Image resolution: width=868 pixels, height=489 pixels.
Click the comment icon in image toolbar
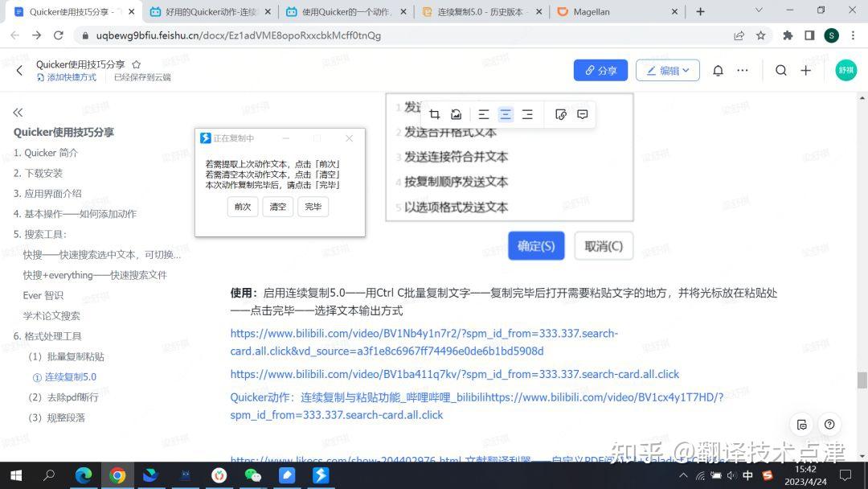(583, 114)
